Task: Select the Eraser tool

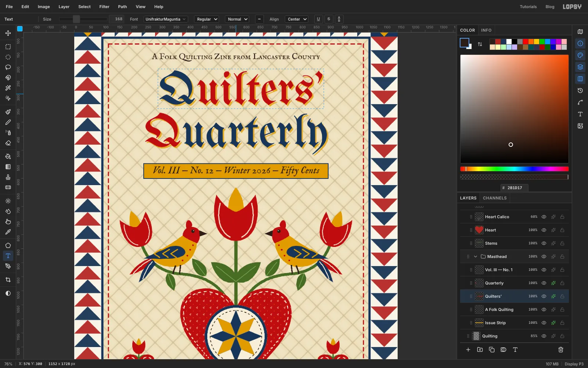Action: tap(8, 143)
